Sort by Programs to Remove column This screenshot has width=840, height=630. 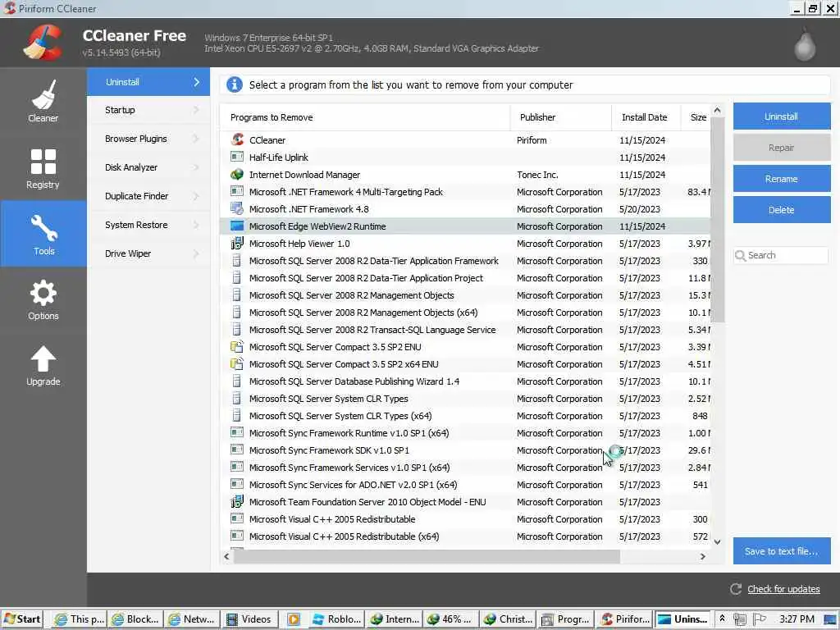tap(365, 117)
